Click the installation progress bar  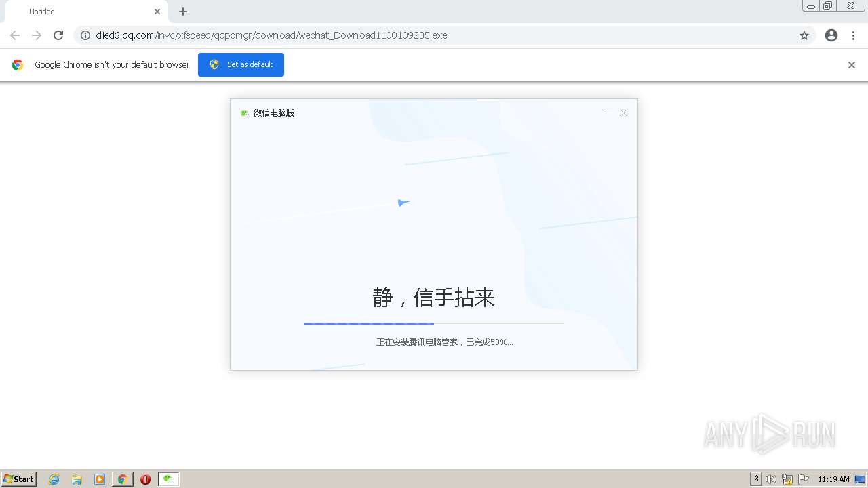click(x=434, y=323)
